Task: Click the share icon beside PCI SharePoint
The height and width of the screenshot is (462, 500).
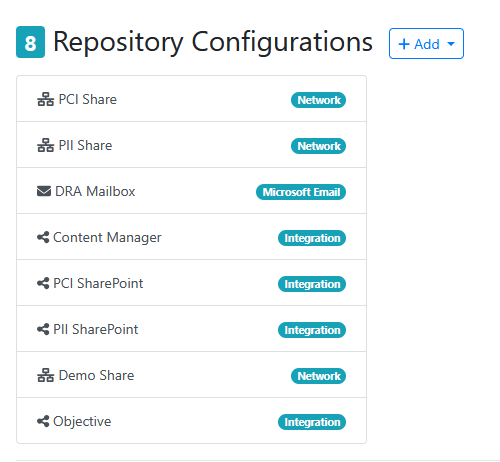Action: 43,283
